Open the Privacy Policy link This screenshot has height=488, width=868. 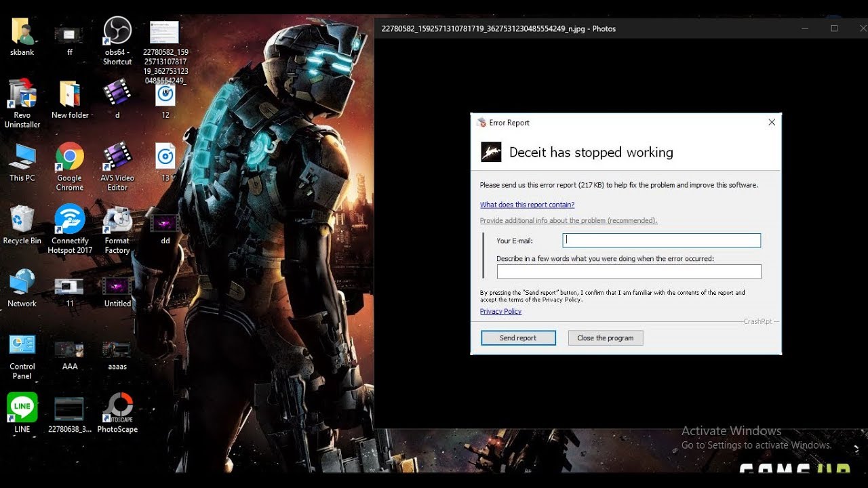pos(500,311)
